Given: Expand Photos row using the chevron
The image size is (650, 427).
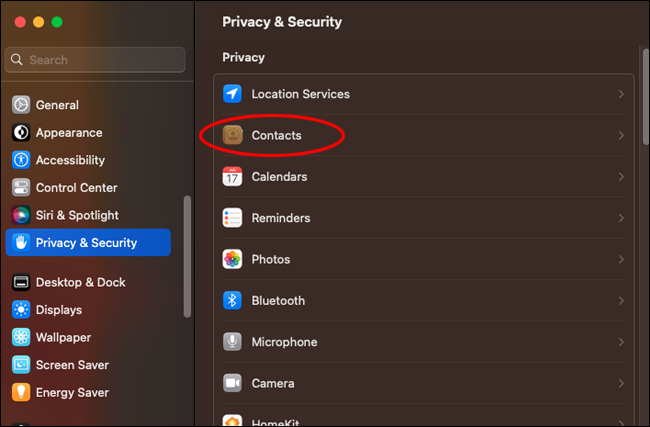Looking at the screenshot, I should [x=621, y=259].
